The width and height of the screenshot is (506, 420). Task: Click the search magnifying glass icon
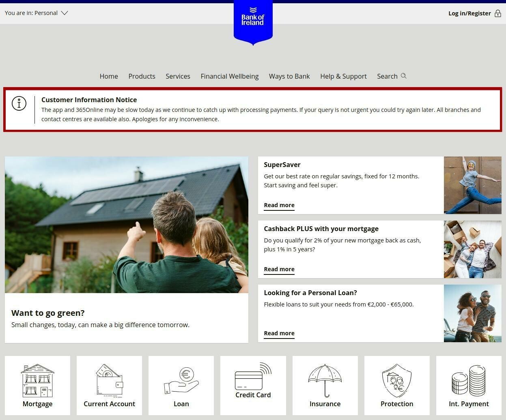click(x=403, y=76)
